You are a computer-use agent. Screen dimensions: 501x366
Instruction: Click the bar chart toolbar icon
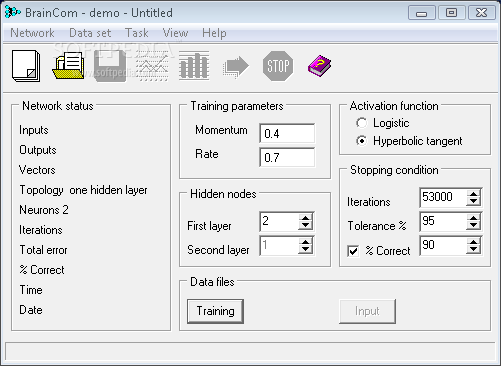(x=194, y=66)
